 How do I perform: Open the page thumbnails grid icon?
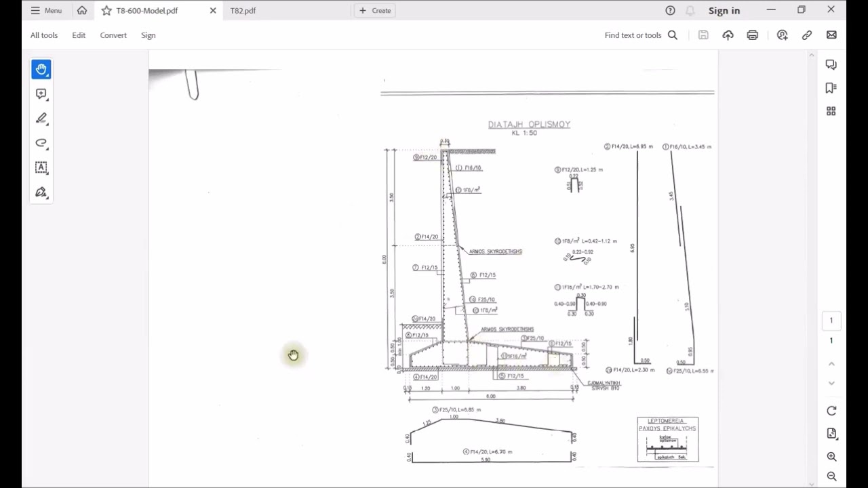point(831,111)
